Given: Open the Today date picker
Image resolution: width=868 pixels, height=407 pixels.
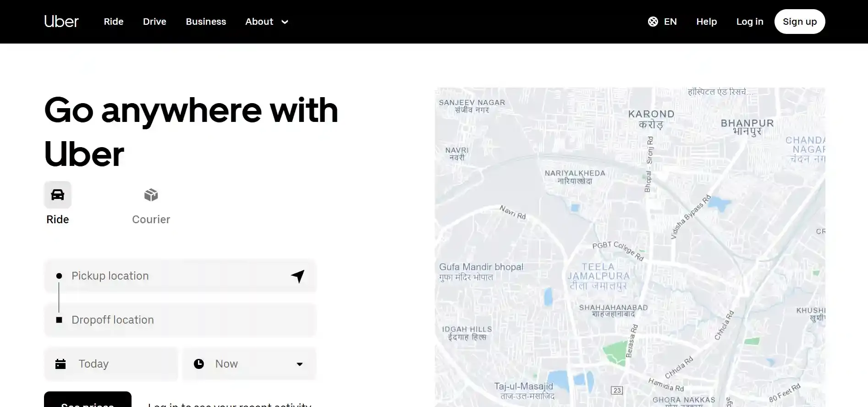Looking at the screenshot, I should 111,364.
